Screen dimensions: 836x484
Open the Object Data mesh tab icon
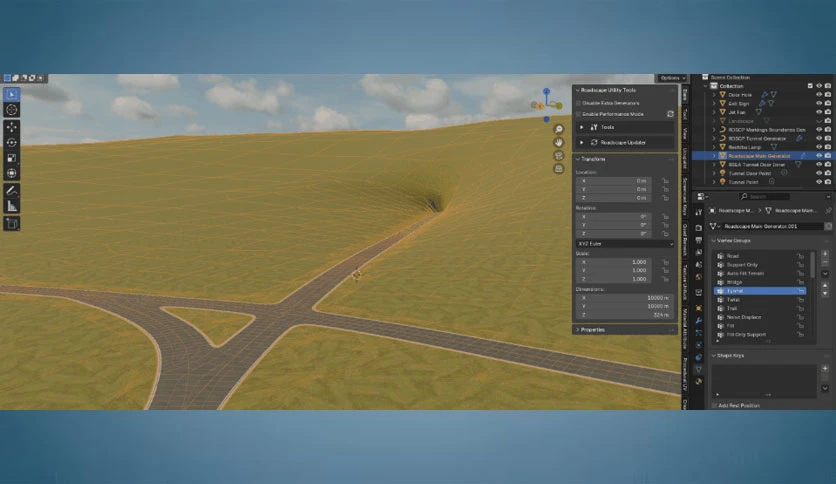tap(698, 369)
